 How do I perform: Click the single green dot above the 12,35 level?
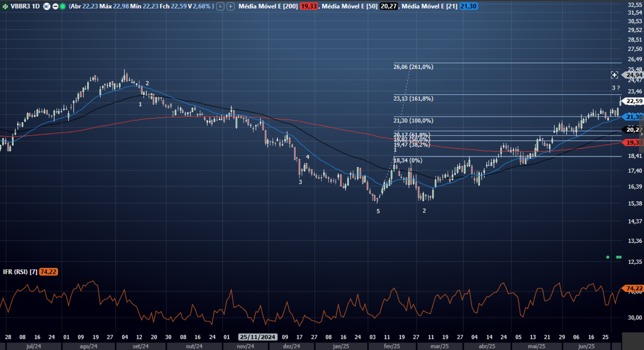point(608,257)
